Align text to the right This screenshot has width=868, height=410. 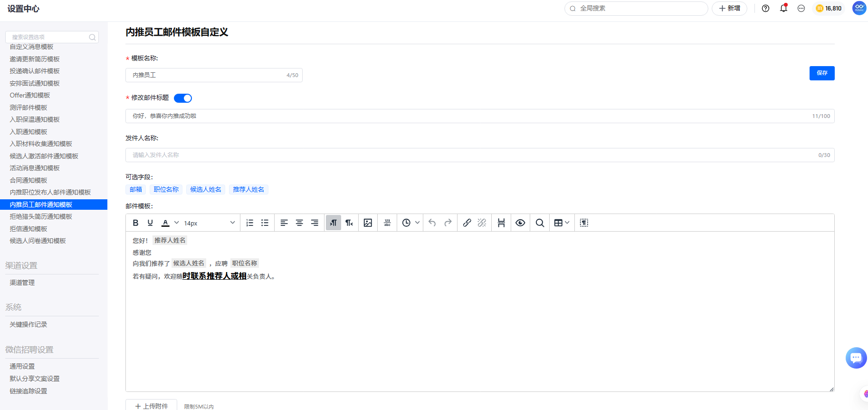pyautogui.click(x=315, y=223)
